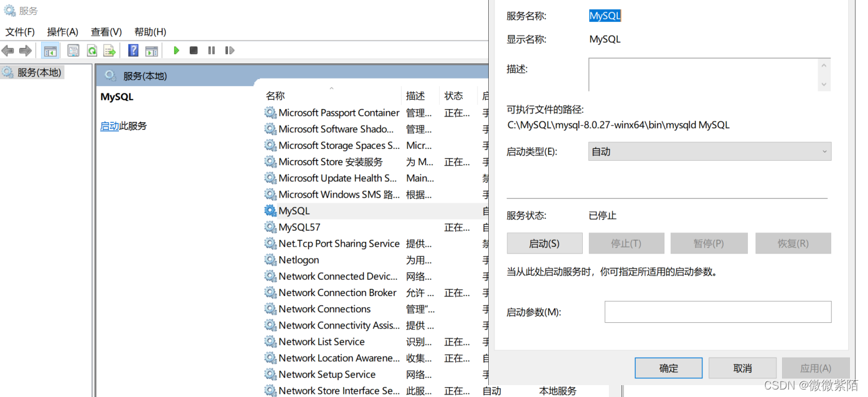
Task: Click gear icon beside Network Setup Service
Action: tap(270, 375)
